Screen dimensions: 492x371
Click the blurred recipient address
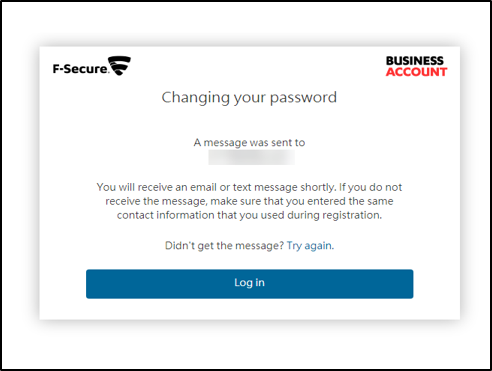pyautogui.click(x=252, y=157)
